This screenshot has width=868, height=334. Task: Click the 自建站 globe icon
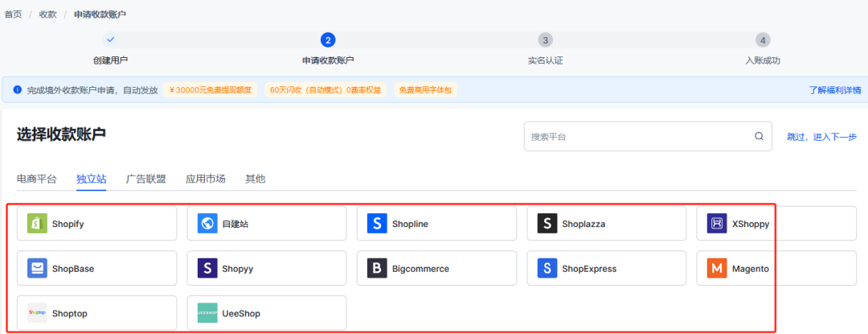[x=207, y=224]
